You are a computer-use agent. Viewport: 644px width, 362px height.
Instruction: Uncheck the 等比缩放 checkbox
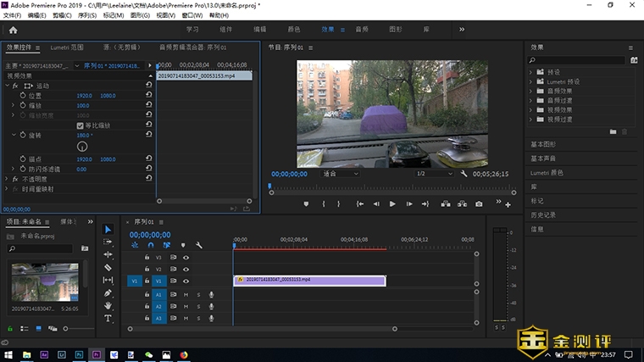80,125
